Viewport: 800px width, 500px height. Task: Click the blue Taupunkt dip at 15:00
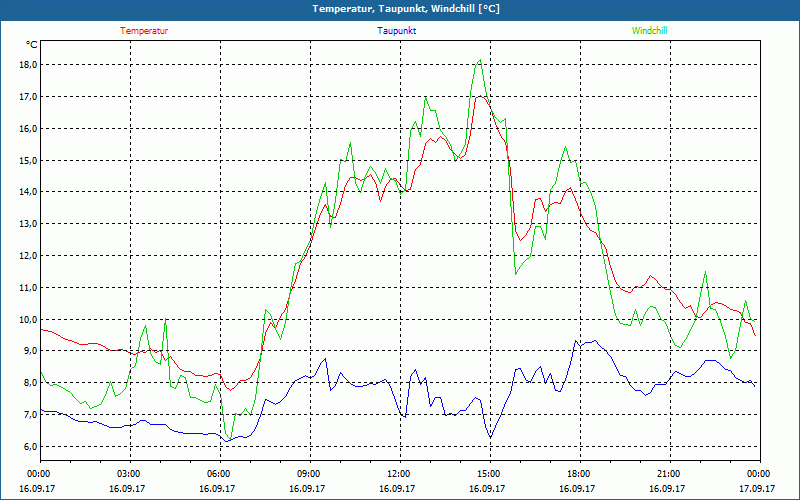pos(490,437)
